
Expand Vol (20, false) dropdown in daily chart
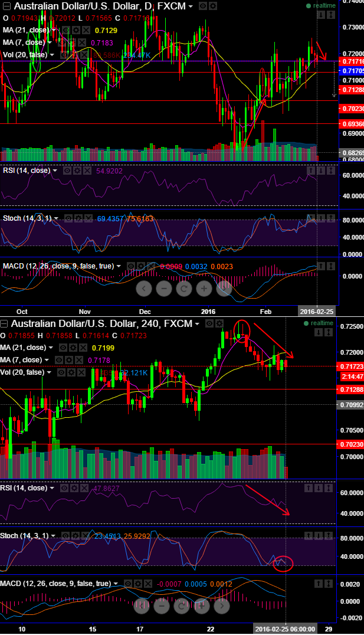click(53, 55)
